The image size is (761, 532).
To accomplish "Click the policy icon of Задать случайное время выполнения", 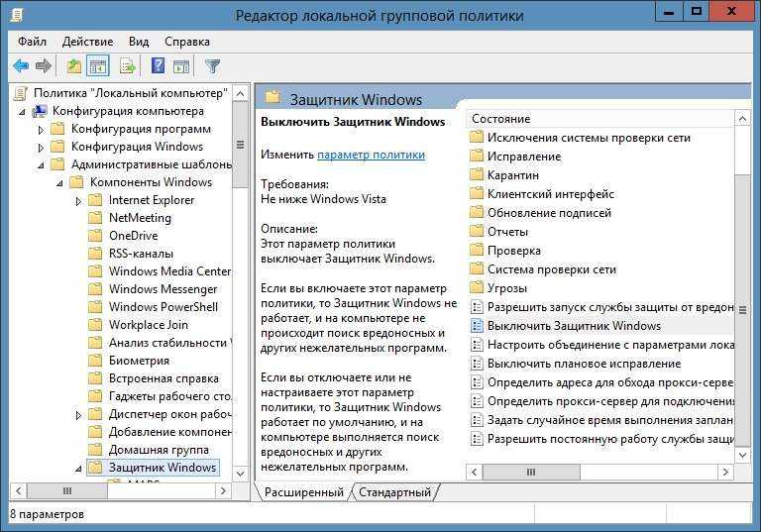I will tap(477, 420).
